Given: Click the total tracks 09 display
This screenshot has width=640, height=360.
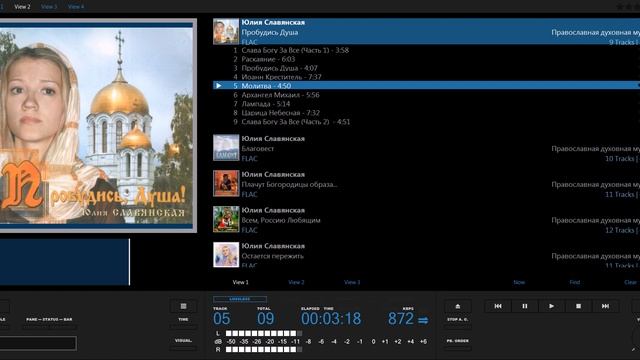Looking at the screenshot, I should click(x=266, y=319).
